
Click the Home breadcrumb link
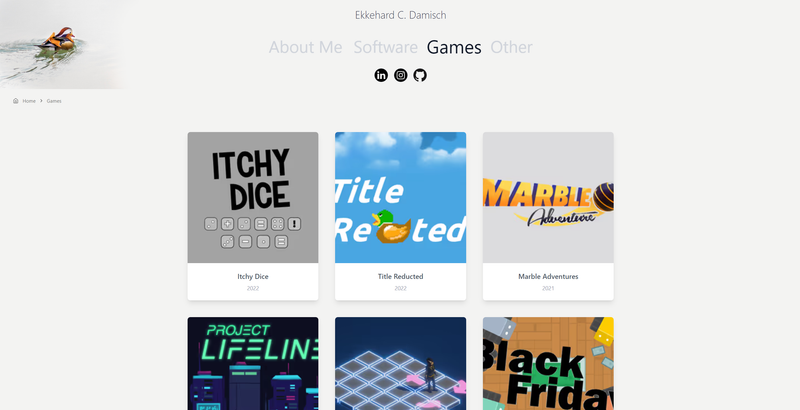tap(29, 101)
